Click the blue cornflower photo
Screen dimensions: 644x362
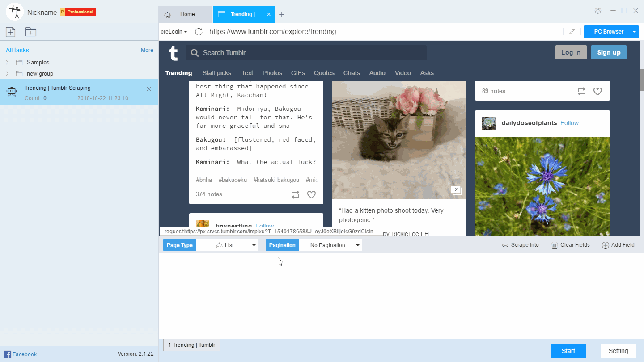[x=542, y=186]
